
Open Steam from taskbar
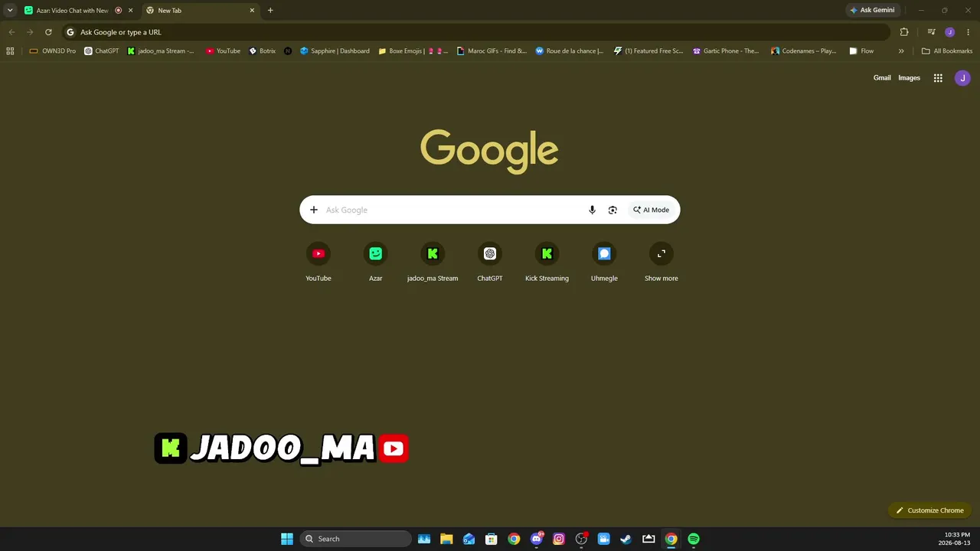[x=626, y=539]
